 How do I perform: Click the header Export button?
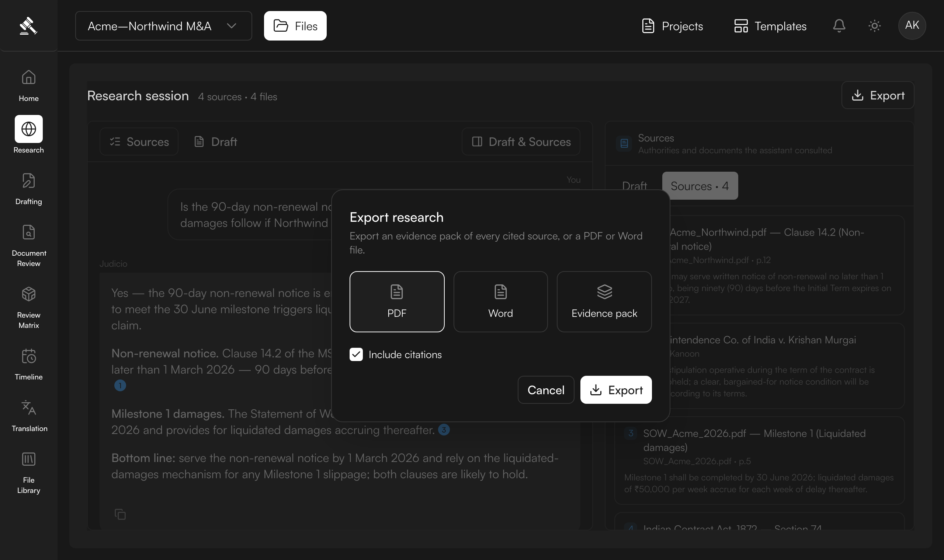point(878,95)
